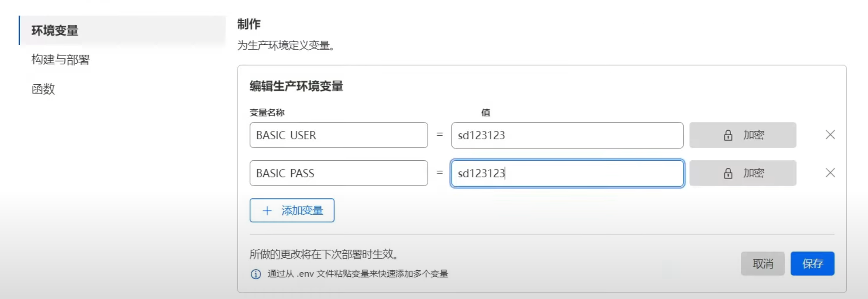
Task: Click the info icon beside .env hint
Action: pyautogui.click(x=256, y=274)
